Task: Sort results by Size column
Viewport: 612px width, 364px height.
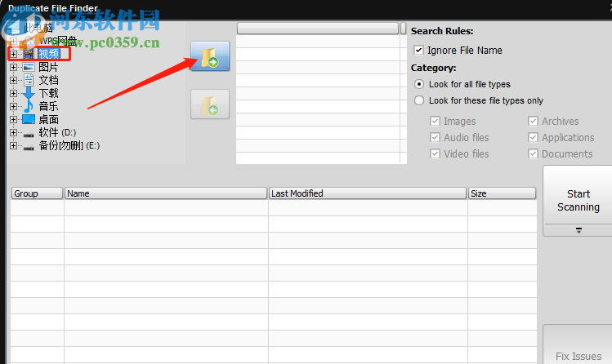Action: click(502, 193)
